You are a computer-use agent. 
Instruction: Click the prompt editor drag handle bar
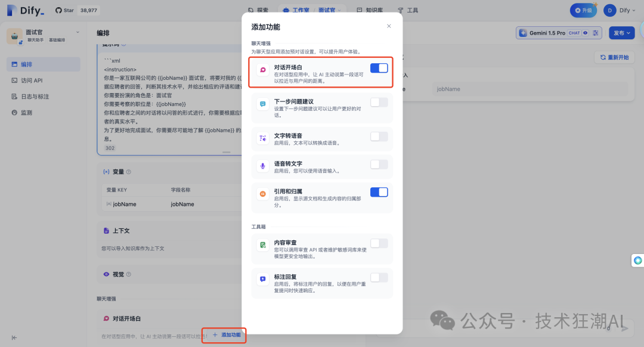(x=227, y=152)
